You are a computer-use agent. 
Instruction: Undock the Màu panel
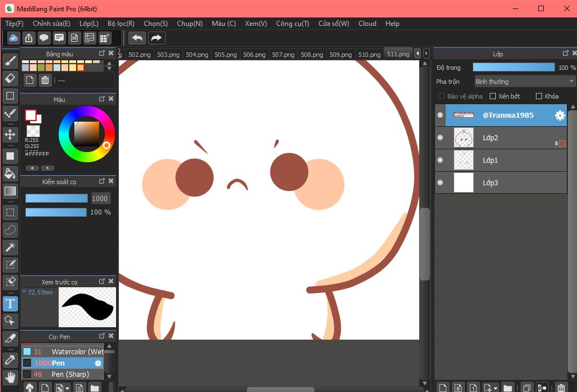click(x=102, y=99)
